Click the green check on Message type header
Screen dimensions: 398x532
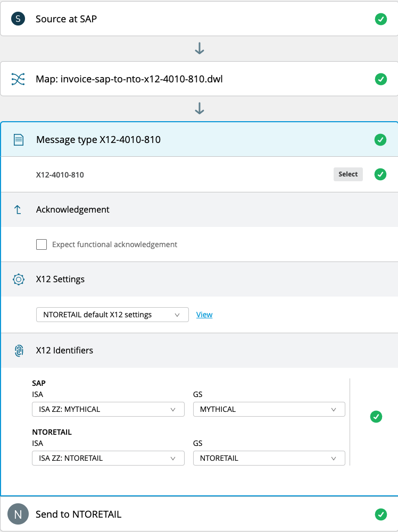pyautogui.click(x=380, y=139)
